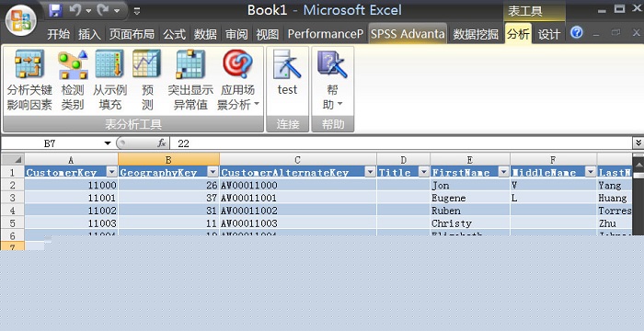Select column E header
This screenshot has width=644, height=331.
(x=470, y=159)
